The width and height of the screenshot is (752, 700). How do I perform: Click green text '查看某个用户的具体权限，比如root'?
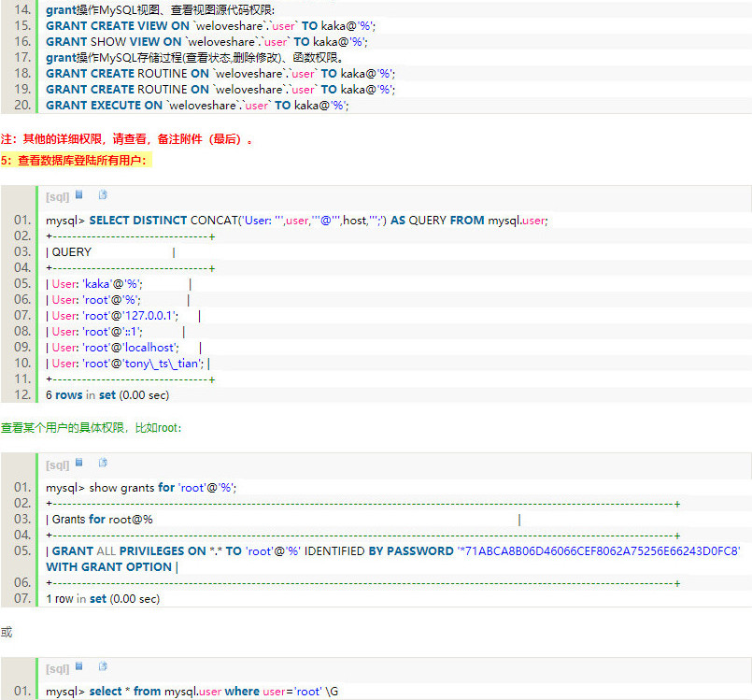pyautogui.click(x=92, y=427)
